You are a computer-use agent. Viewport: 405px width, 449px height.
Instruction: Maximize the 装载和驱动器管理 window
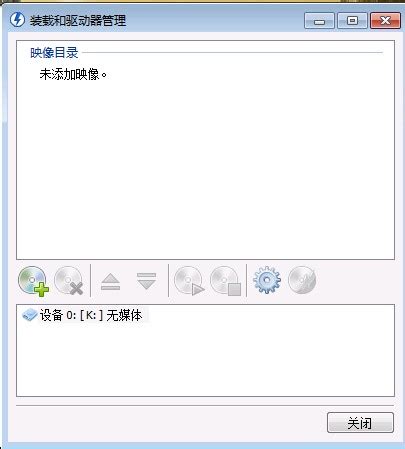(x=352, y=21)
